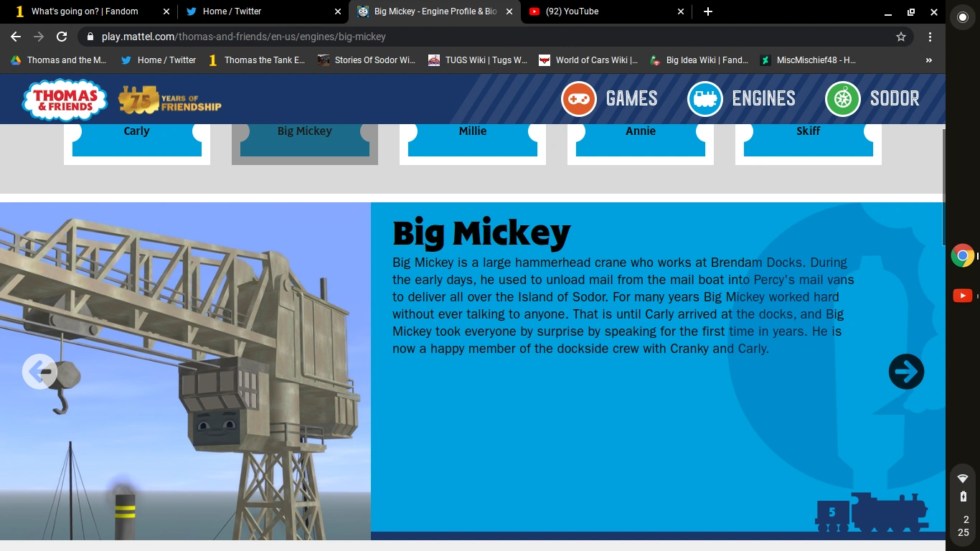Click the Thomas & Friends logo
Image resolution: width=980 pixels, height=551 pixels.
tap(65, 98)
